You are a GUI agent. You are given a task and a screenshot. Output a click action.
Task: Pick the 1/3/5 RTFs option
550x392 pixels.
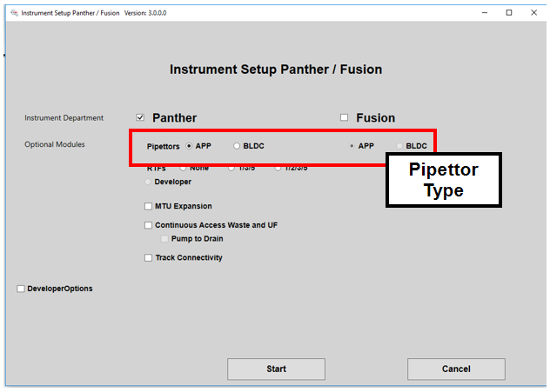coord(231,168)
